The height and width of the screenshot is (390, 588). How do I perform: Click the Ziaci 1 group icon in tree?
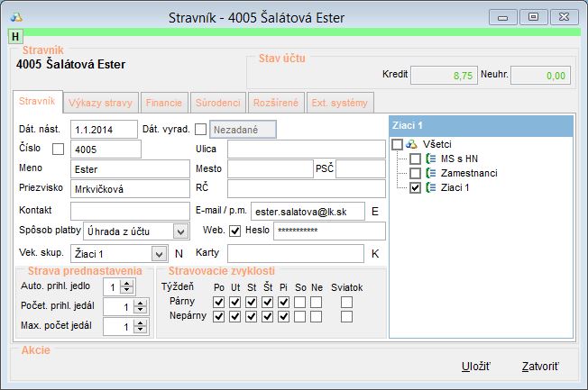pyautogui.click(x=429, y=187)
